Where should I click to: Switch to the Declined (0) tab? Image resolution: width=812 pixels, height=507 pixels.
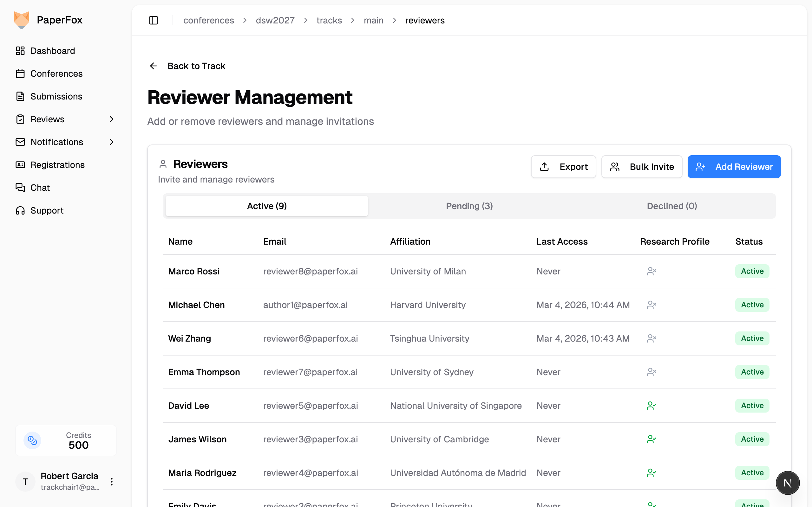pyautogui.click(x=672, y=206)
